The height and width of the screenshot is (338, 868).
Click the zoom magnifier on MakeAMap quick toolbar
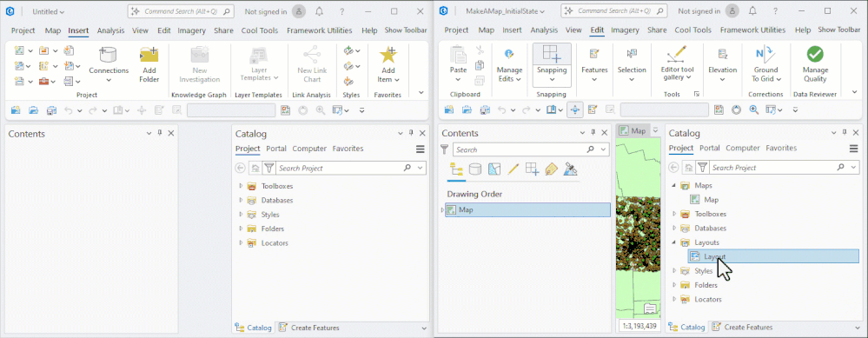tap(754, 110)
